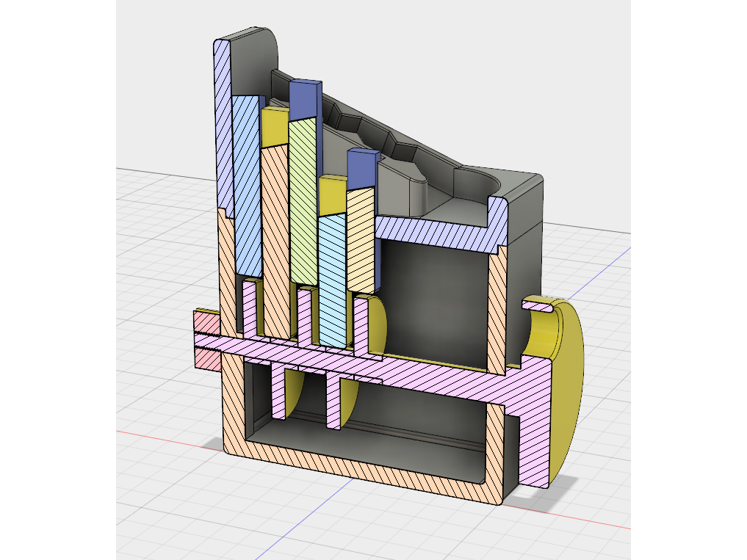This screenshot has height=560, width=747.
Task: Select the taller solid yellow block
Action: click(275, 128)
